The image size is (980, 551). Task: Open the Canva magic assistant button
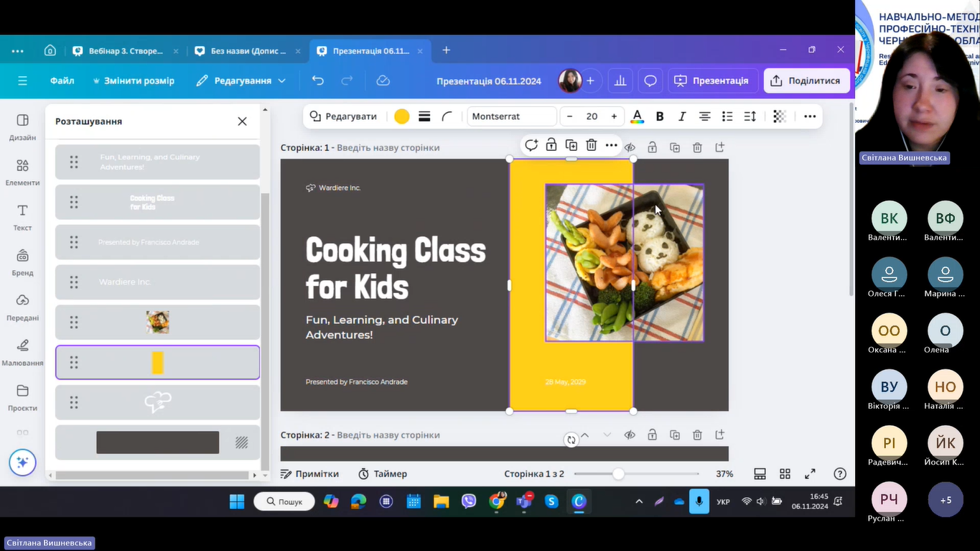click(22, 463)
